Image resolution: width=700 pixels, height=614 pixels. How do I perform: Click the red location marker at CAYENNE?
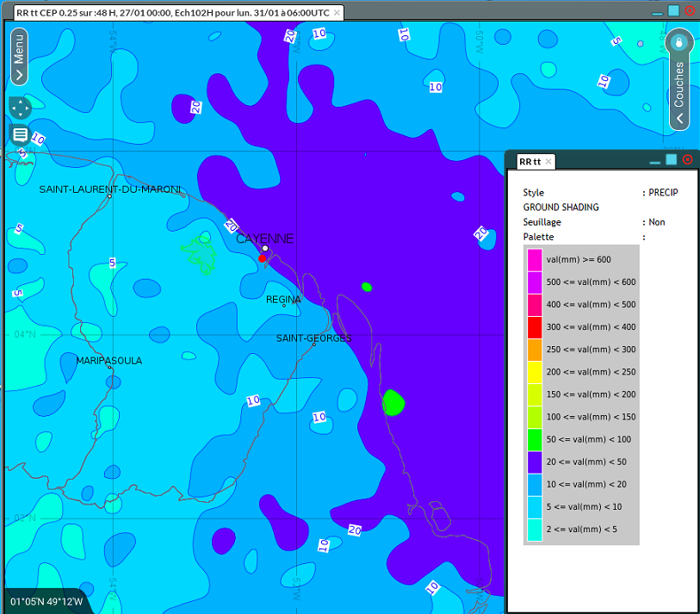point(261,257)
